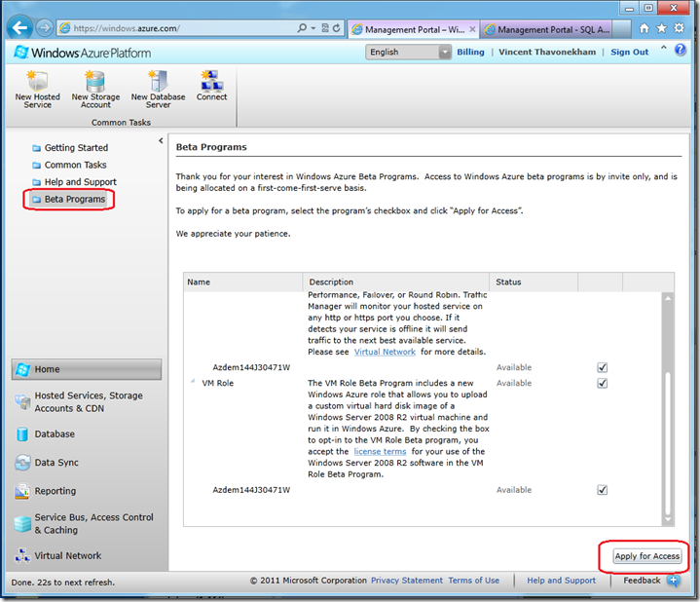Open footer Help and Support link
Screen dimensions: 700x602
[x=561, y=581]
